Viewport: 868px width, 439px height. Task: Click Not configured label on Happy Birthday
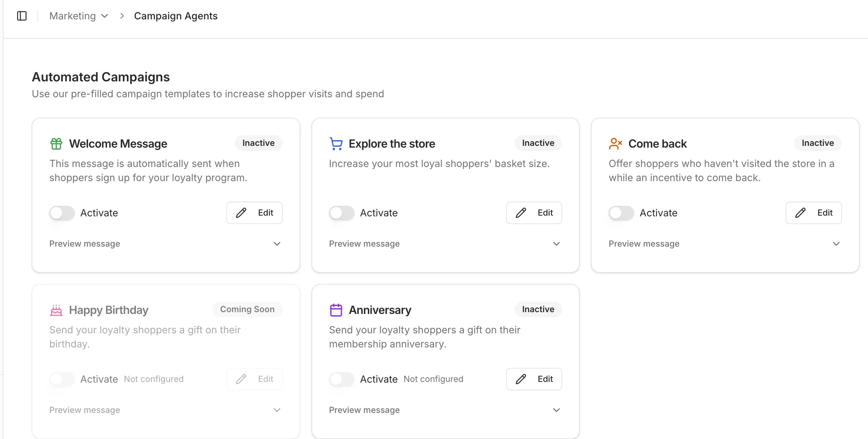coord(154,379)
